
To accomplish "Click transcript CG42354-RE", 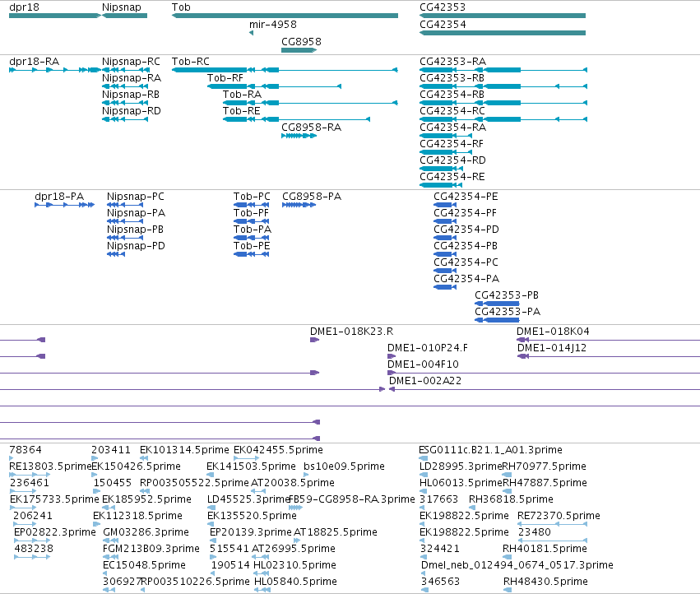I will [x=441, y=185].
